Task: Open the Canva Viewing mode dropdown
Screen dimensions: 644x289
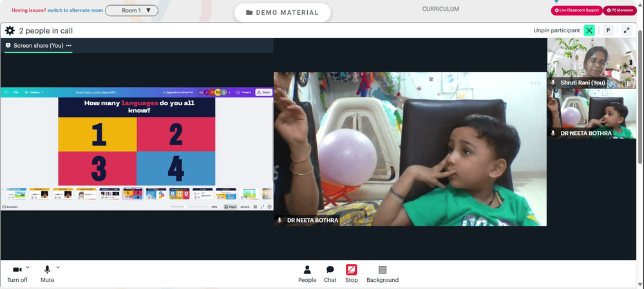Action: 34,92
